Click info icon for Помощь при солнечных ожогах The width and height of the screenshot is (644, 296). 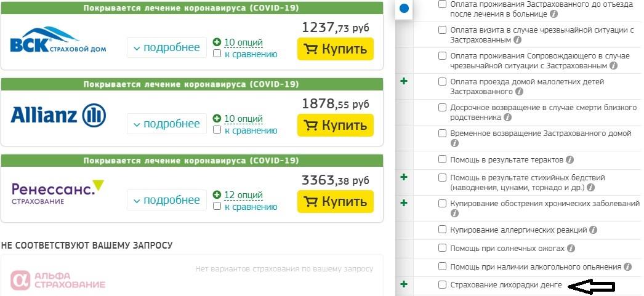571,249
